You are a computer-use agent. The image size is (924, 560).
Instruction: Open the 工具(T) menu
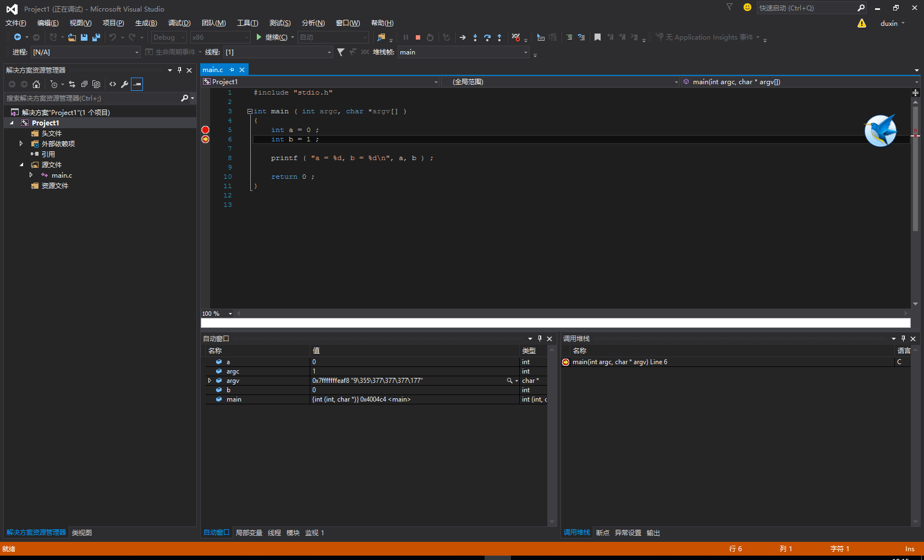point(248,23)
